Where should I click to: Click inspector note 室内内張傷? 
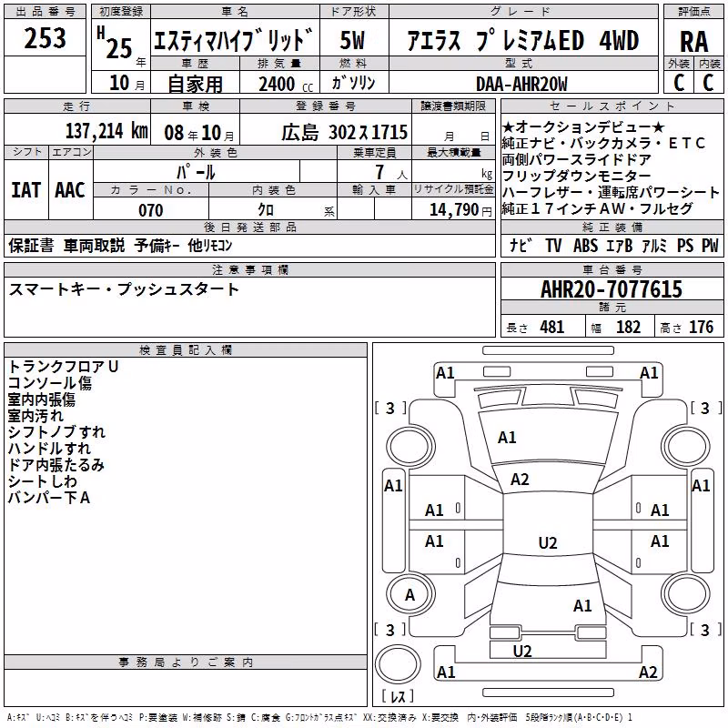41,399
